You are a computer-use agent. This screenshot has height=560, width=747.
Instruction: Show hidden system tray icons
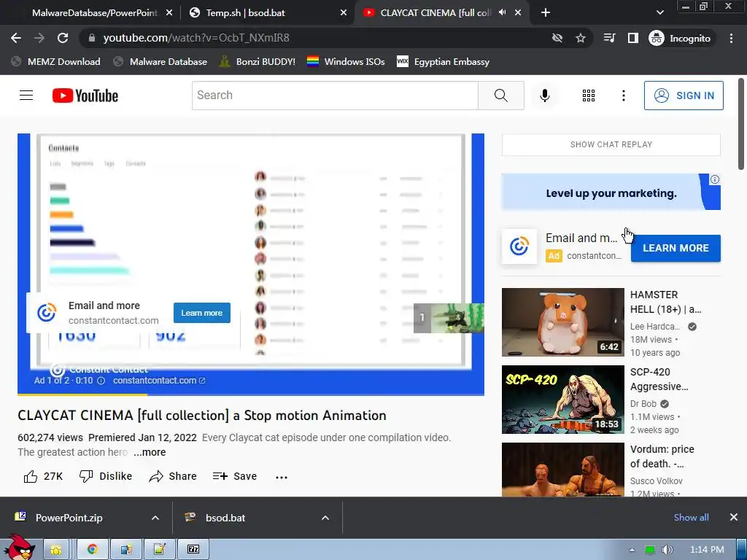pyautogui.click(x=632, y=550)
